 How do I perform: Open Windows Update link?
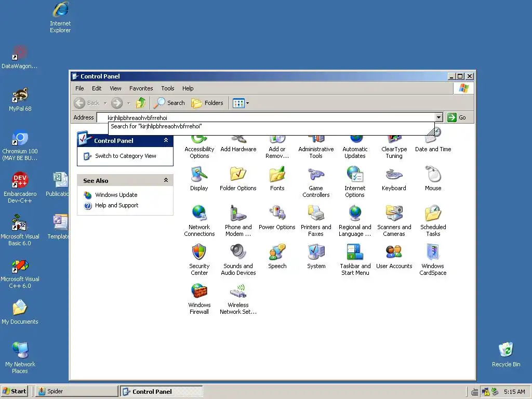(x=116, y=195)
